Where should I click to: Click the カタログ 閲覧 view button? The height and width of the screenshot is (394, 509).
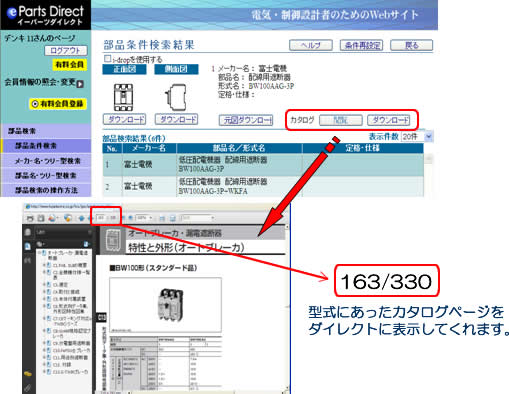pyautogui.click(x=341, y=120)
